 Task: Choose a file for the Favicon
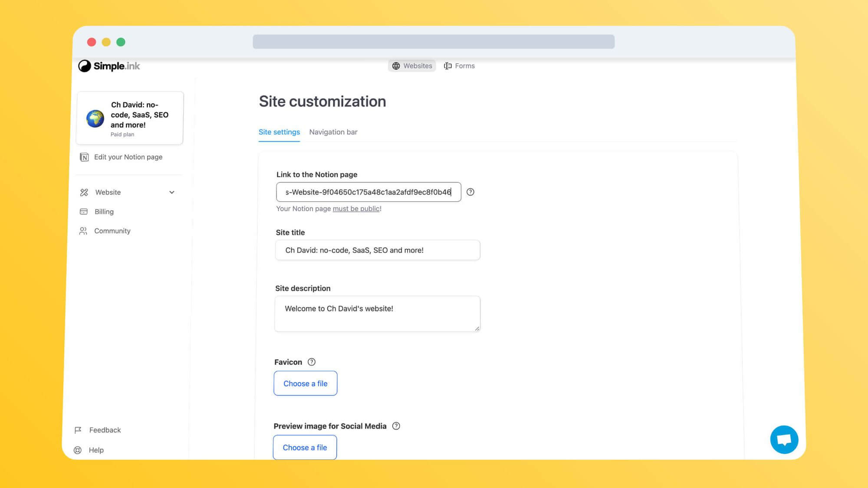(x=305, y=383)
